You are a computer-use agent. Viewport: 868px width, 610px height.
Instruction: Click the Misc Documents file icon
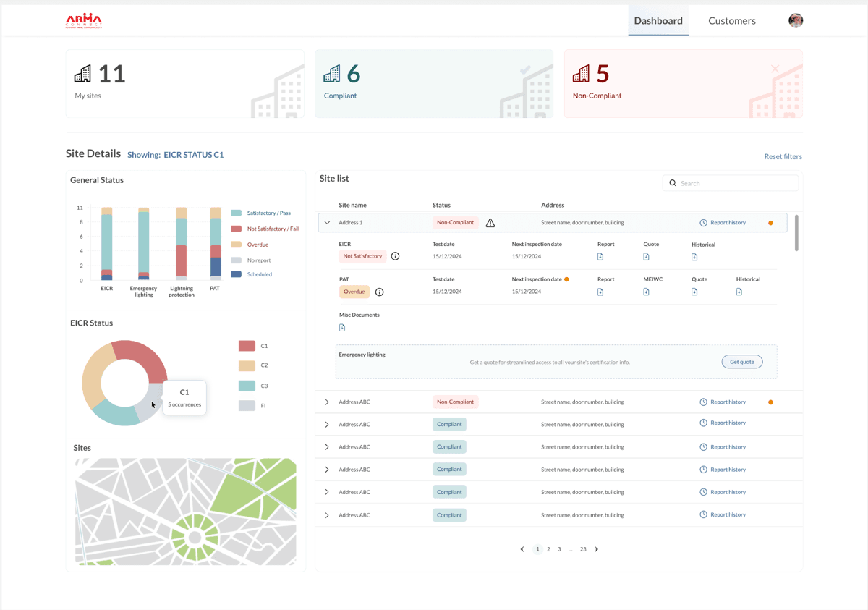[342, 328]
